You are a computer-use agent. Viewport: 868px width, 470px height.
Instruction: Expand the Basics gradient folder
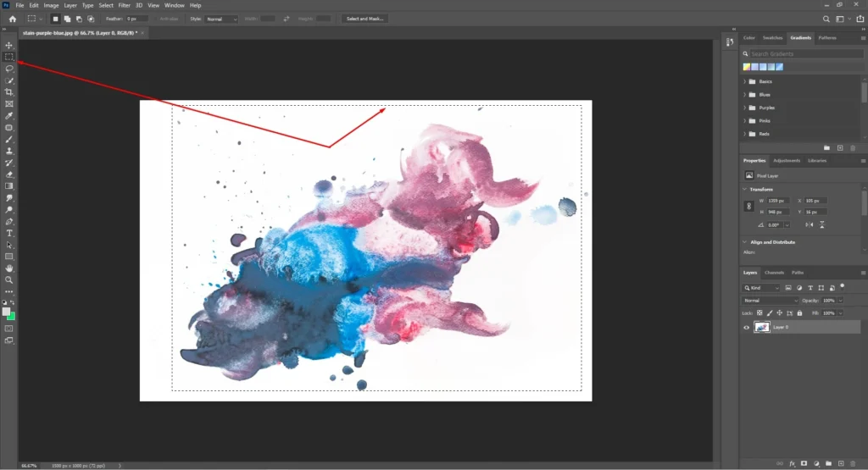click(744, 81)
